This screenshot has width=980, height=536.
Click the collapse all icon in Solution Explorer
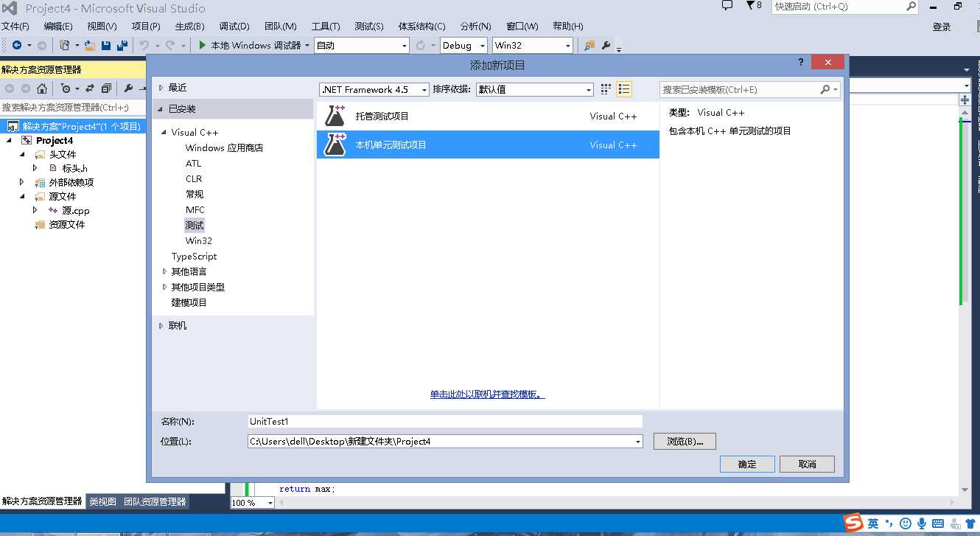(x=106, y=88)
